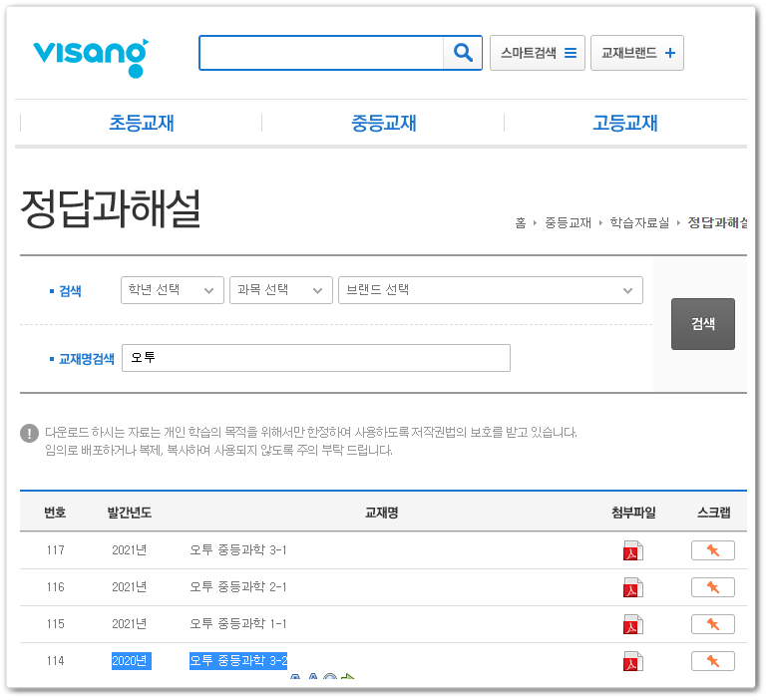Image resolution: width=768 pixels, height=700 pixels.
Task: Click 2021년 in row 117
Action: [130, 550]
